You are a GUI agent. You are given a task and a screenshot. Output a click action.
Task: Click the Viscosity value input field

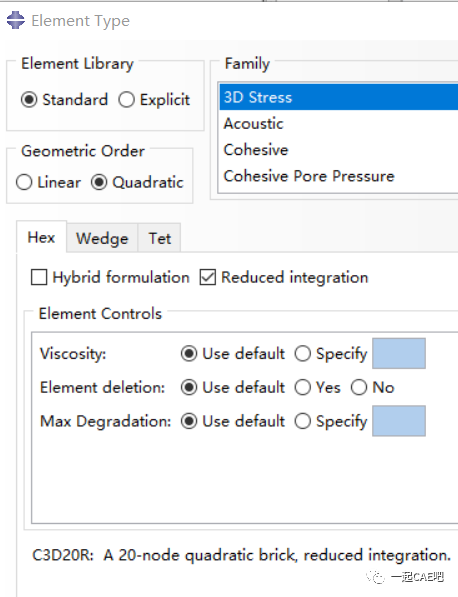pyautogui.click(x=399, y=354)
